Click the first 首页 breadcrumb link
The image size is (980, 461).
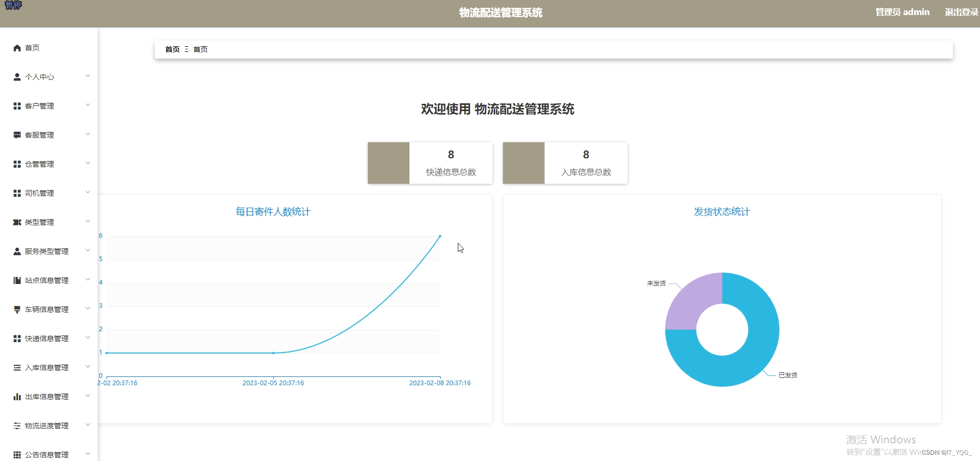tap(173, 49)
